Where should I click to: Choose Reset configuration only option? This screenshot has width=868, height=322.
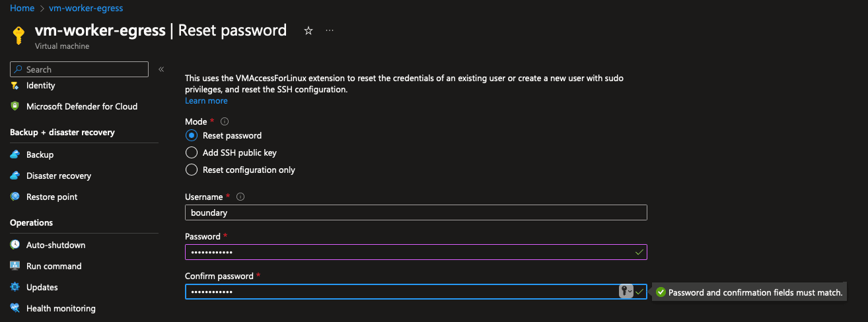tap(192, 170)
